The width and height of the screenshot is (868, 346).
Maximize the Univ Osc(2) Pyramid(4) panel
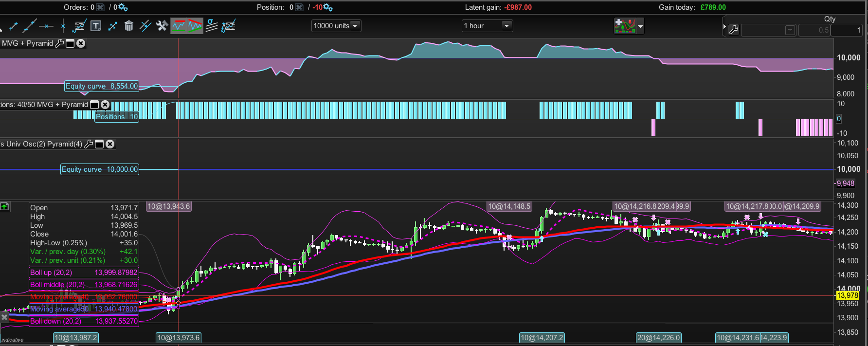click(x=99, y=144)
